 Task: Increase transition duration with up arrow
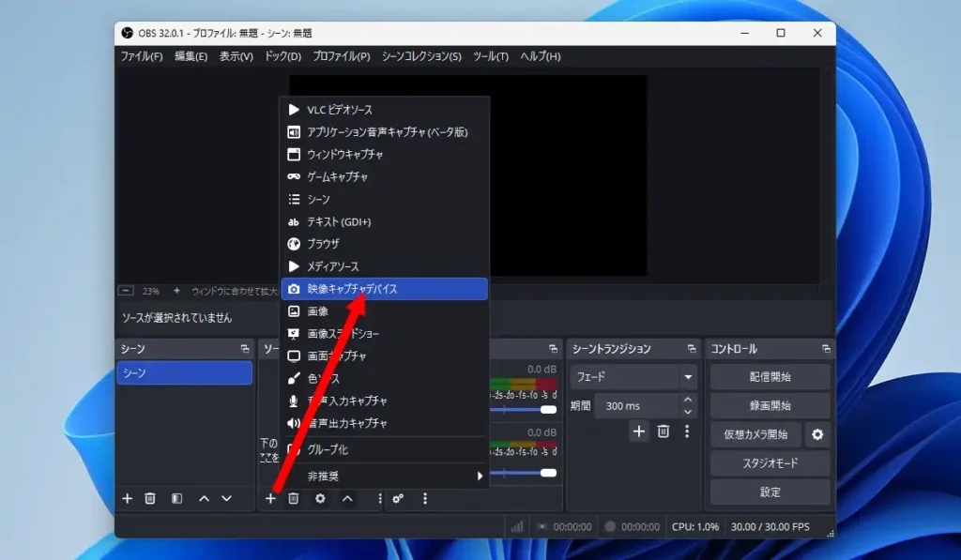[688, 401]
